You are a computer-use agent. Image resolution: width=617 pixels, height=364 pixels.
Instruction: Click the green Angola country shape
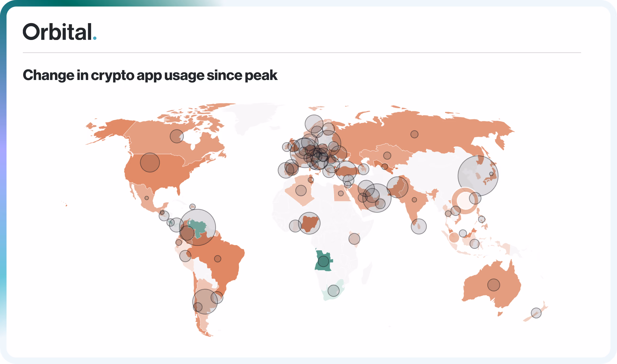pos(323,260)
